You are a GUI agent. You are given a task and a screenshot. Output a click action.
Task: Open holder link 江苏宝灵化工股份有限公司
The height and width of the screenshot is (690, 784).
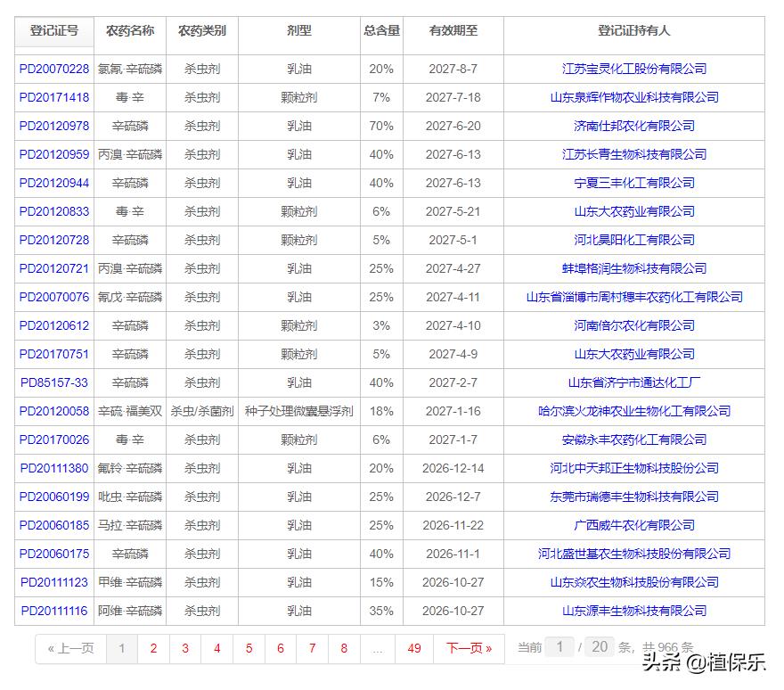tap(633, 69)
